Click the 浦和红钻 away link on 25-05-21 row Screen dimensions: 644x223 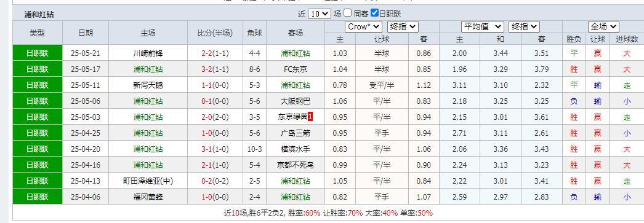(296, 53)
